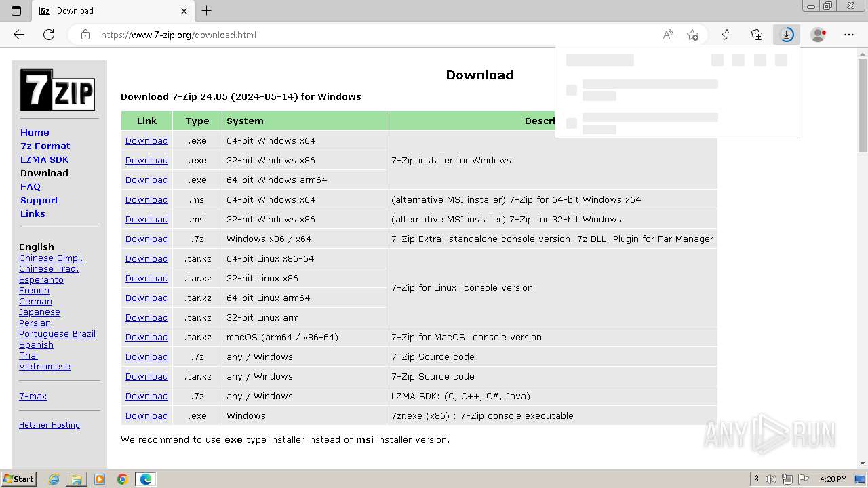This screenshot has width=868, height=488.
Task: Switch language to French
Action: click(x=34, y=290)
